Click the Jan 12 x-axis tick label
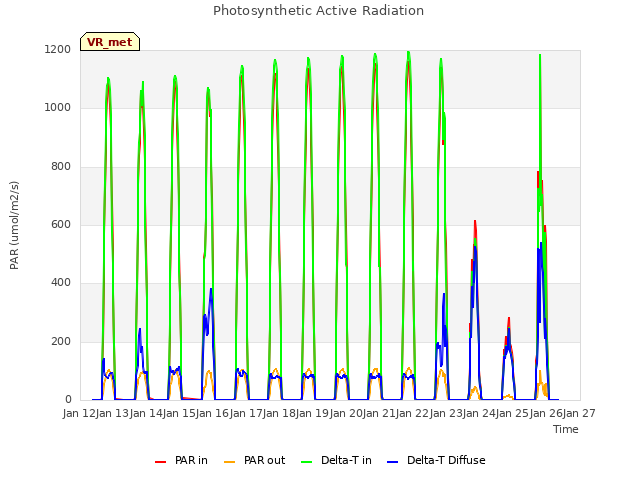This screenshot has width=640, height=480. coord(79,413)
